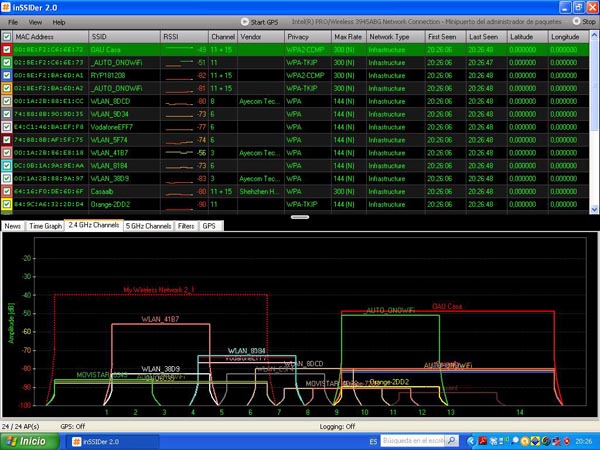Toggle checkbox for WLAN_9D34 network
600x450 pixels.
click(7, 114)
